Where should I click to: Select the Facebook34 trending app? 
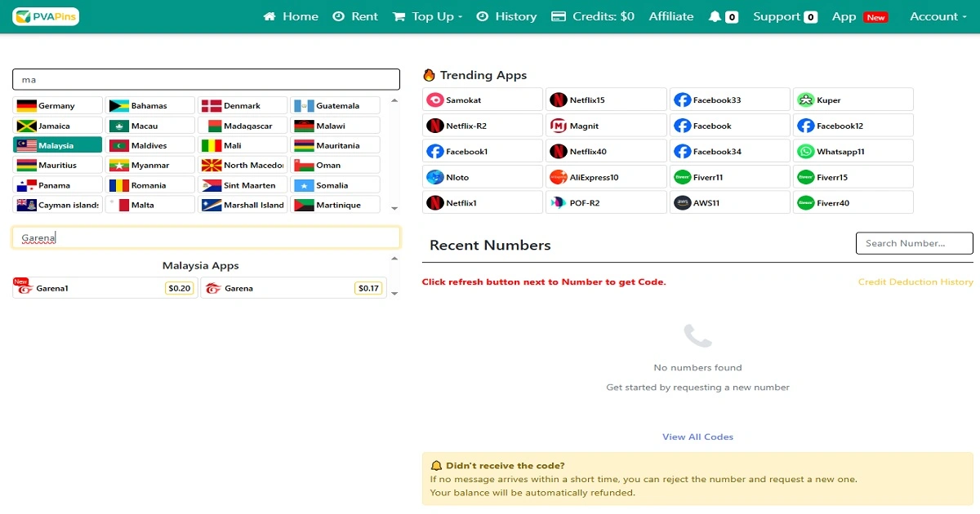(730, 151)
